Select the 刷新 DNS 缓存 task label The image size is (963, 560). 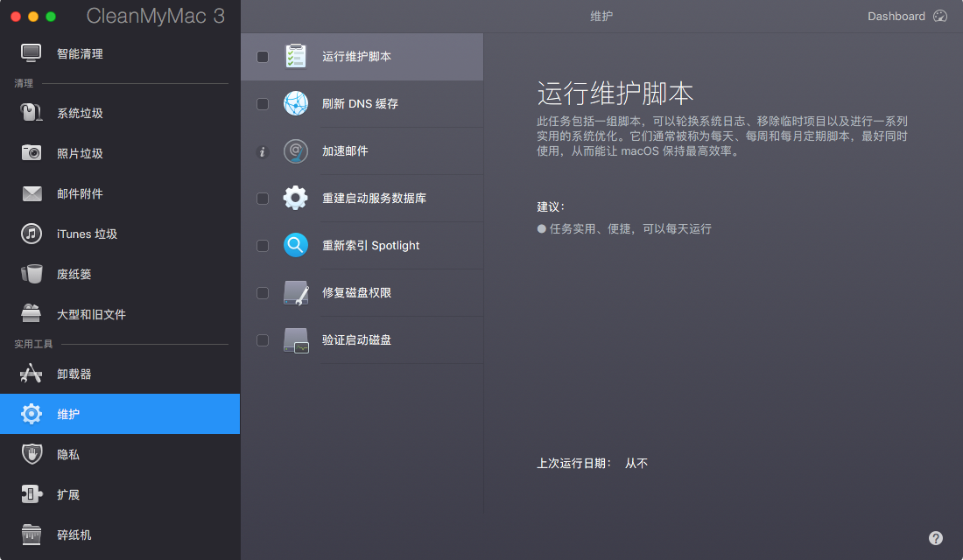click(360, 104)
